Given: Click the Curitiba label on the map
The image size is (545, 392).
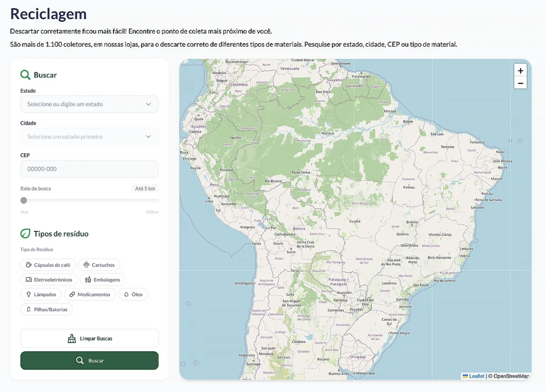Looking at the screenshot, I should click(402, 299).
